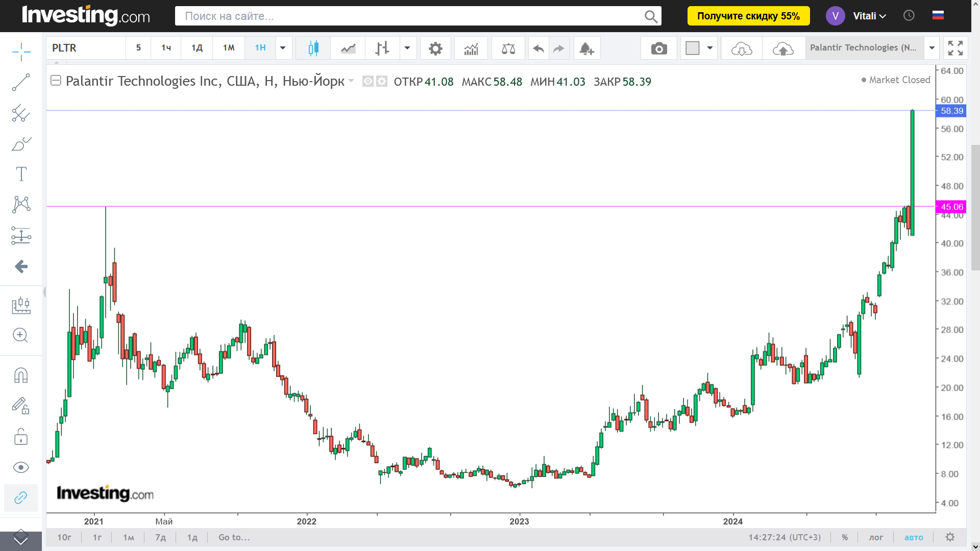The width and height of the screenshot is (980, 551).
Task: Expand the time interval dropdown arrow
Action: tap(283, 48)
